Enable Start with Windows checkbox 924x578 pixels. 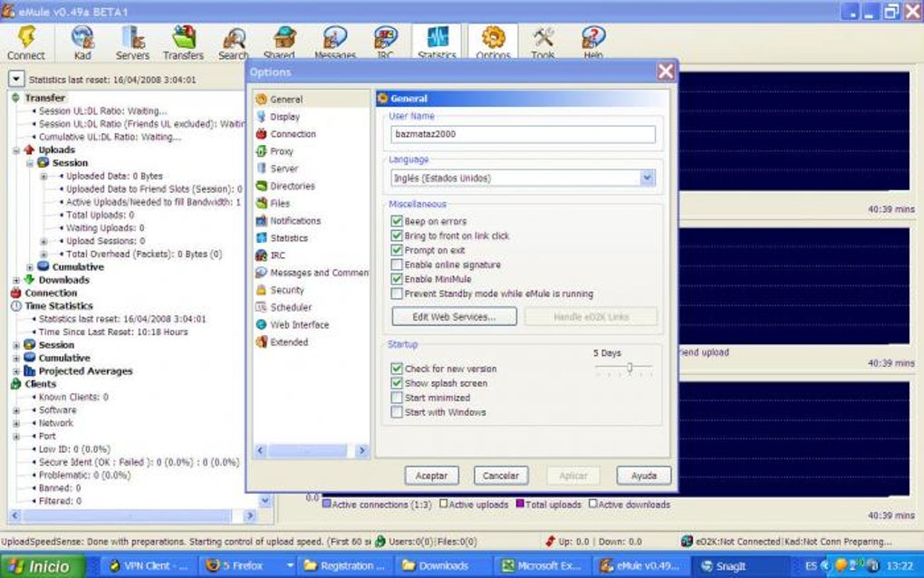(x=397, y=412)
